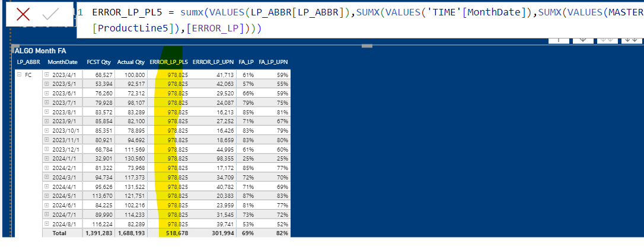This screenshot has width=644, height=247.
Task: Collapse the FC row group
Action: point(18,75)
